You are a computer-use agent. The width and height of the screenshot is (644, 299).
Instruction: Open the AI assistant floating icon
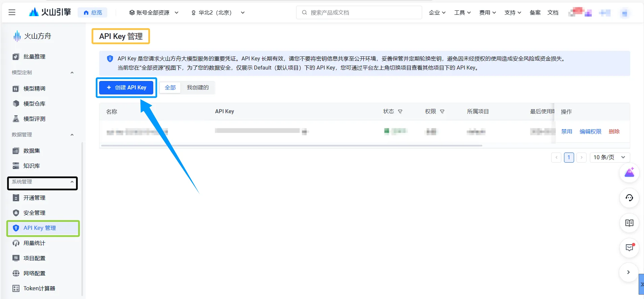point(629,173)
